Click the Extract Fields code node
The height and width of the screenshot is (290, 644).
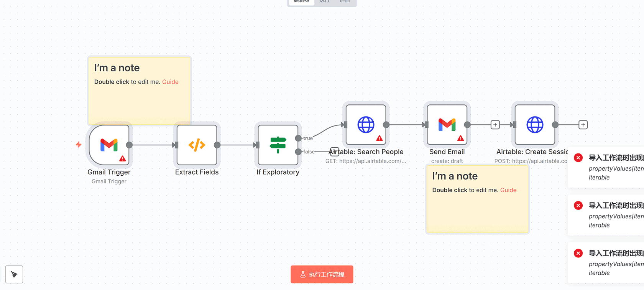click(197, 145)
